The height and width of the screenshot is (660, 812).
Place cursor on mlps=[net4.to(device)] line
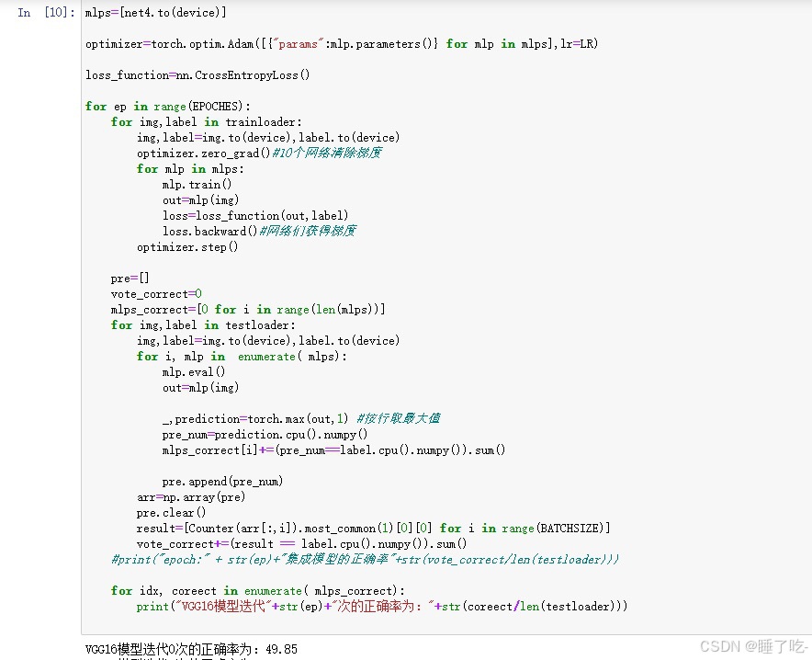click(156, 13)
